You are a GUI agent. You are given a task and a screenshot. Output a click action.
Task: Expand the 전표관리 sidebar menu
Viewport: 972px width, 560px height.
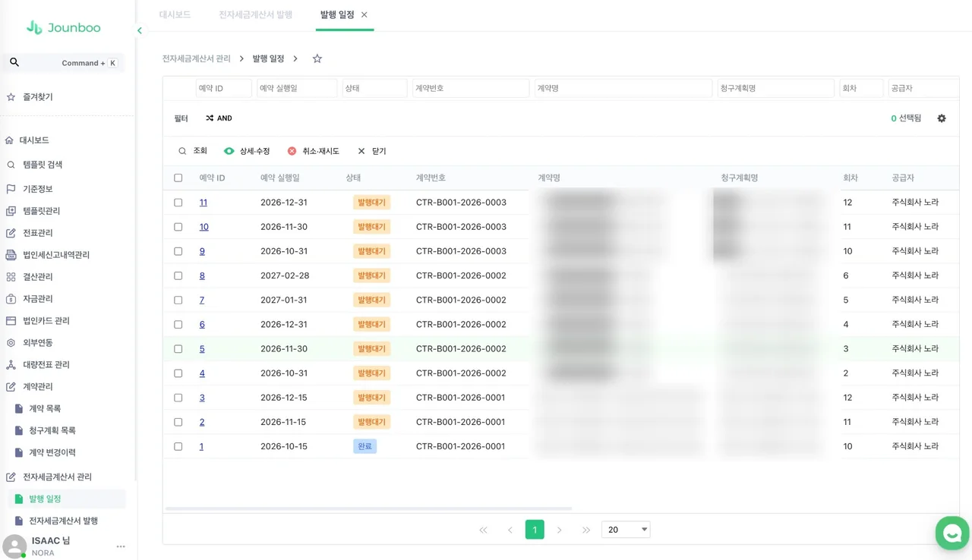pos(38,233)
